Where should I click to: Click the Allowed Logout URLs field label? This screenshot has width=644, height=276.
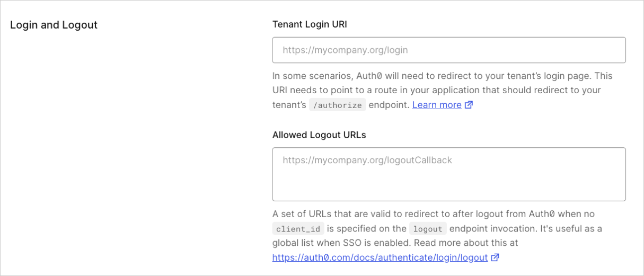[x=319, y=135]
